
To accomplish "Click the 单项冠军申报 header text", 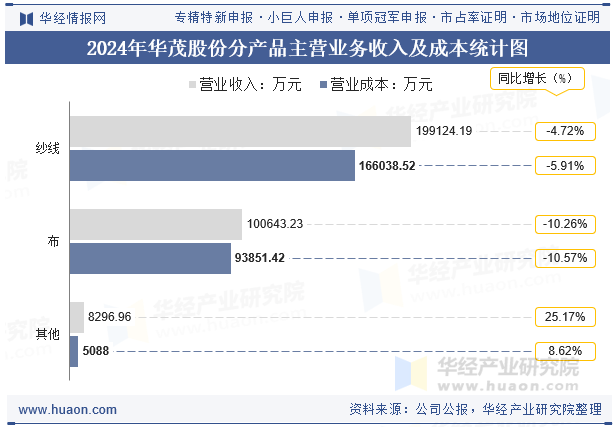I will [x=387, y=17].
